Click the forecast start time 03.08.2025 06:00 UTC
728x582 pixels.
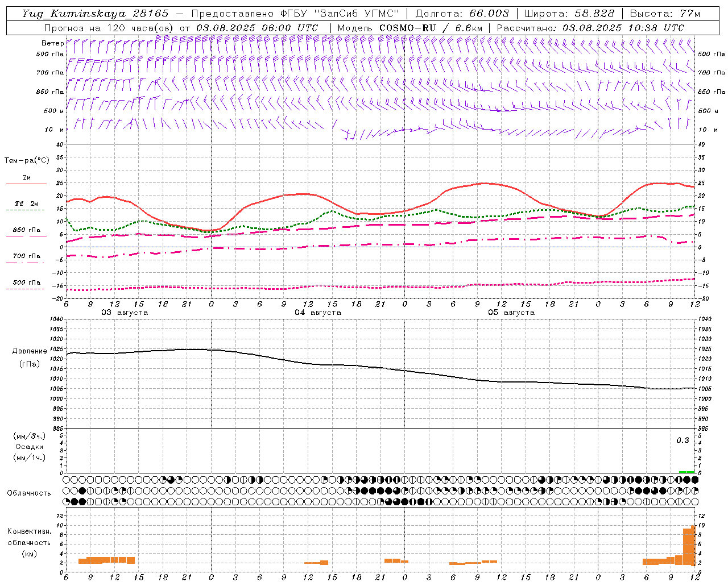[257, 28]
